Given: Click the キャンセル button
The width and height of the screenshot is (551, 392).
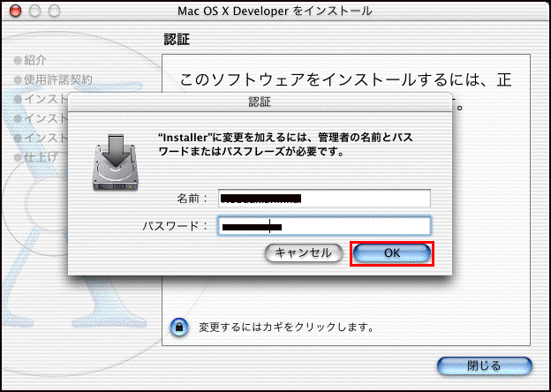Looking at the screenshot, I should tap(303, 253).
